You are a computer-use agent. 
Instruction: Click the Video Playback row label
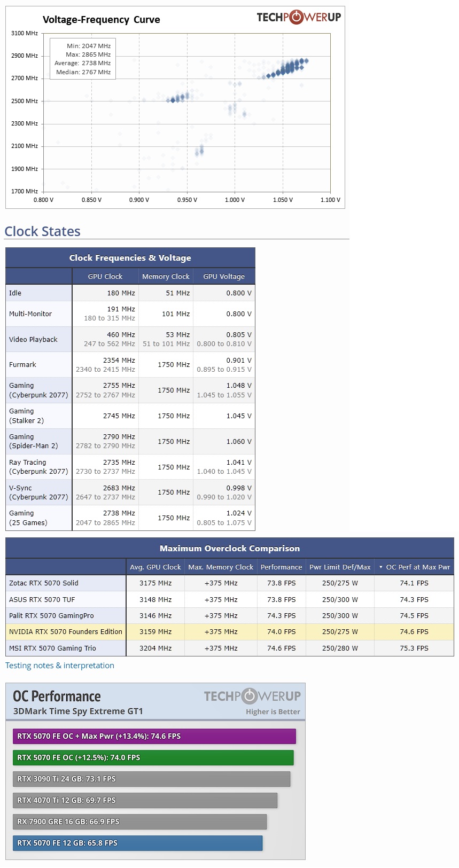click(x=33, y=339)
